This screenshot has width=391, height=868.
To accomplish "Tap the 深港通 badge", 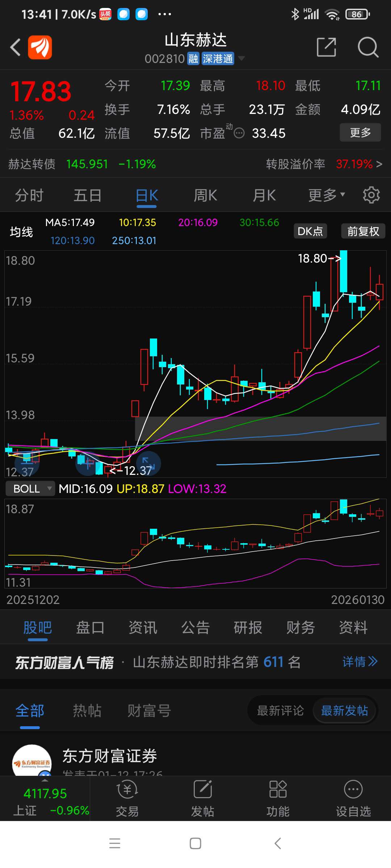I will coord(218,59).
